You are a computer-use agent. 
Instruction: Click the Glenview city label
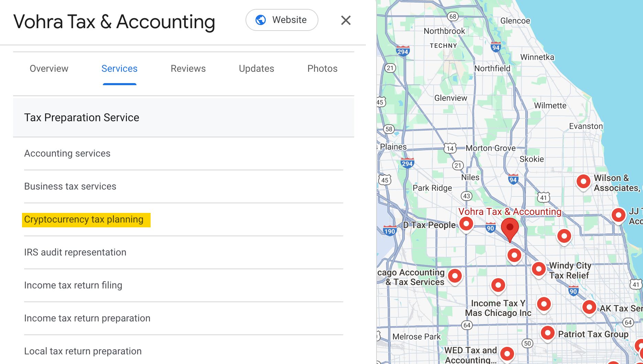[451, 98]
